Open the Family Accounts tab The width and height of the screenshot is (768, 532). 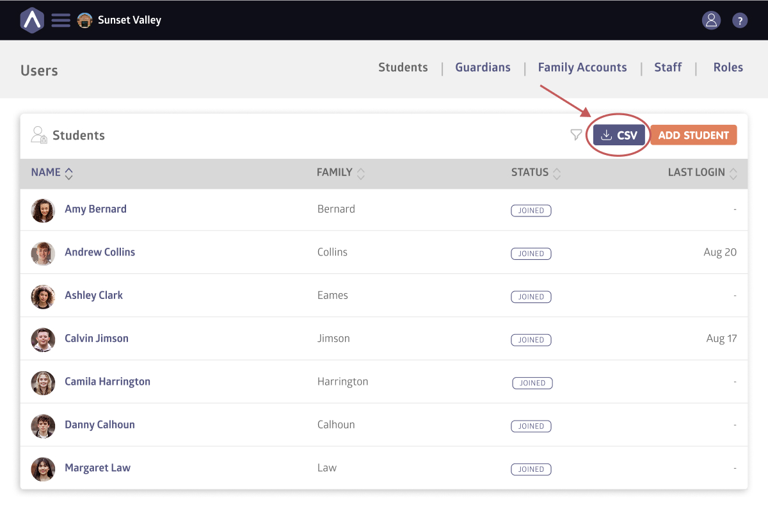coord(582,67)
